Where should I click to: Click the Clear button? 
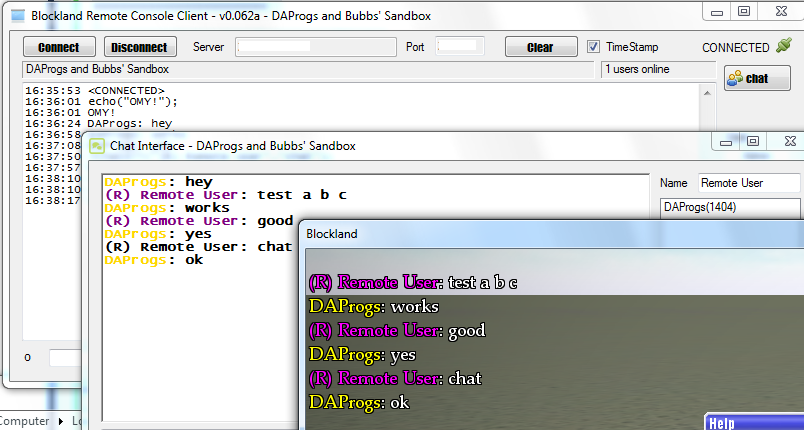540,47
